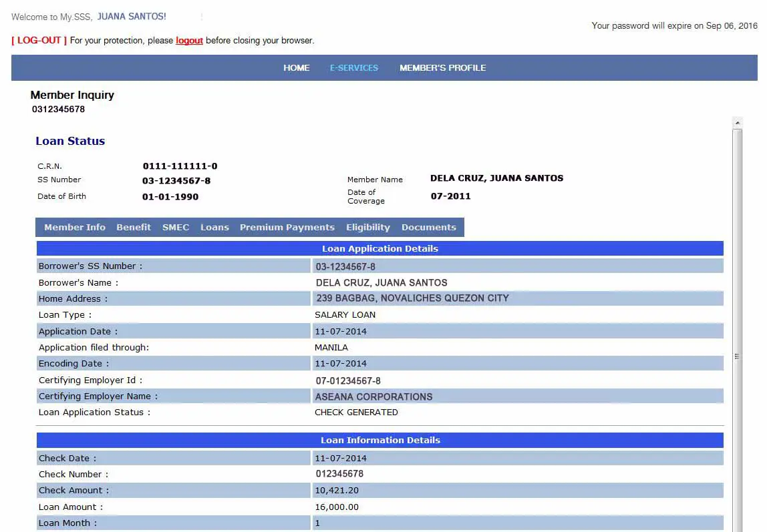Click the underlined logout link
This screenshot has height=532, width=767.
(189, 41)
